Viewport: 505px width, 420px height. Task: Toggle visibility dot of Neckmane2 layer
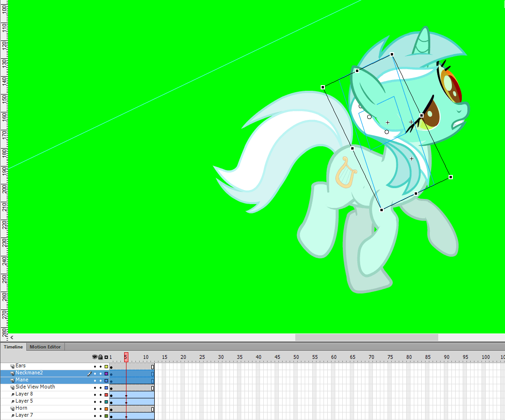tap(95, 373)
